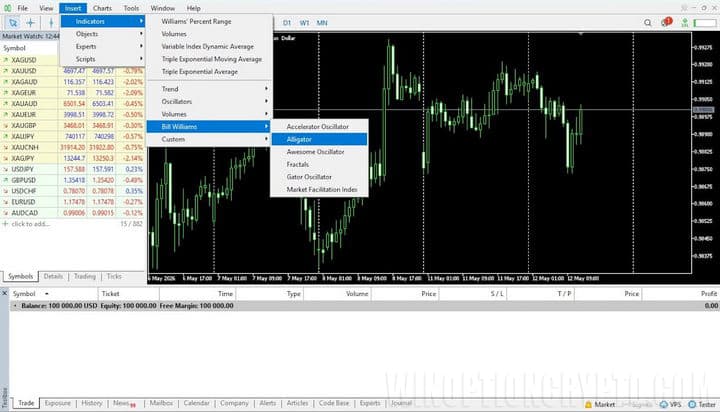Viewport: 720px width, 412px height.
Task: Expand the Volumes category submenu
Action: pyautogui.click(x=209, y=114)
